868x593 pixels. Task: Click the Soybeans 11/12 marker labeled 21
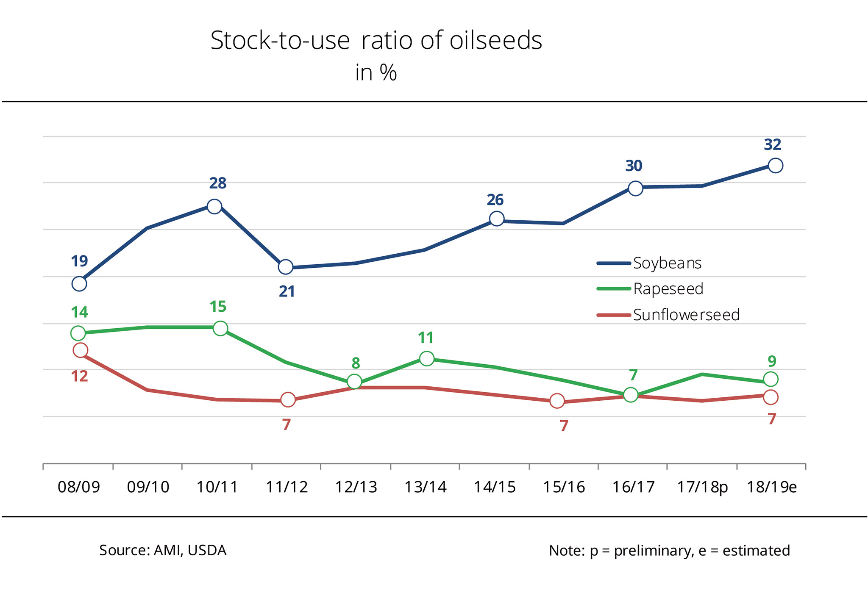click(x=286, y=267)
